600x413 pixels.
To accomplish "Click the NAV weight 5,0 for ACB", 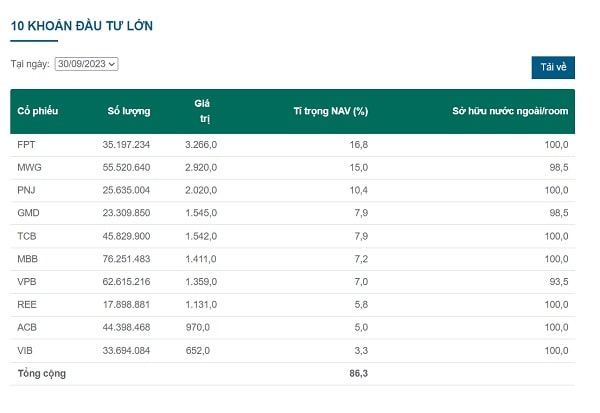I will (361, 327).
